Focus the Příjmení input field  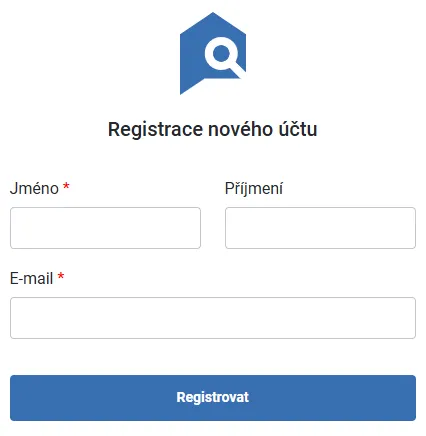click(x=320, y=228)
